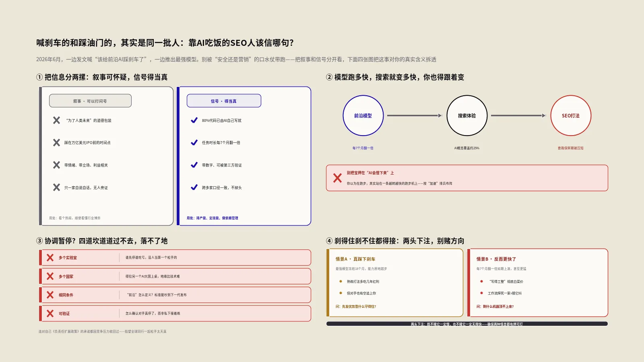The image size is (644, 362).
Task: Click heading ② 模型跑多快
Action: [395, 77]
